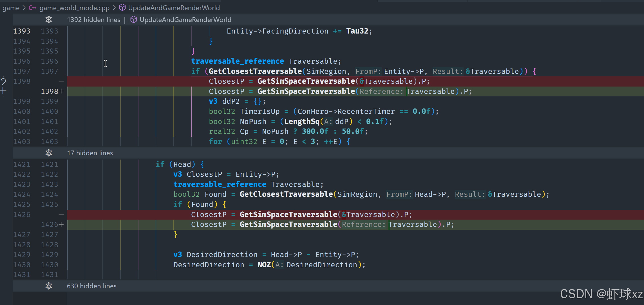This screenshot has width=644, height=305.
Task: Click the C++ file icon in breadcrumbs
Action: point(32,8)
